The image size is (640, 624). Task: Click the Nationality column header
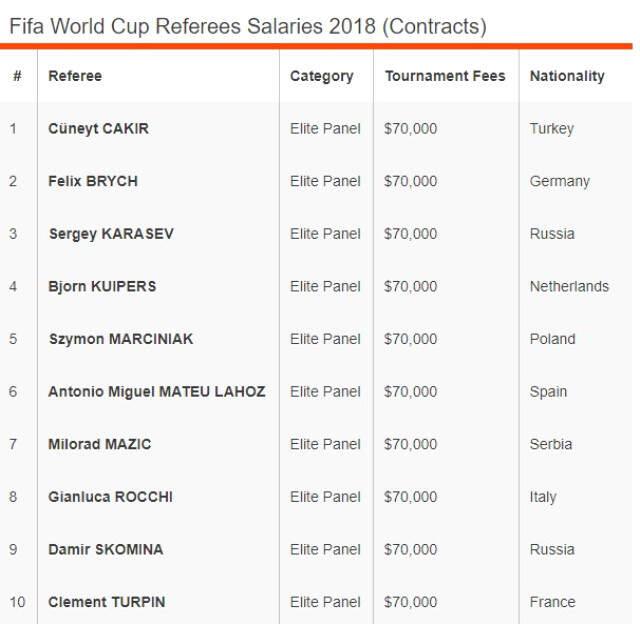coord(567,76)
